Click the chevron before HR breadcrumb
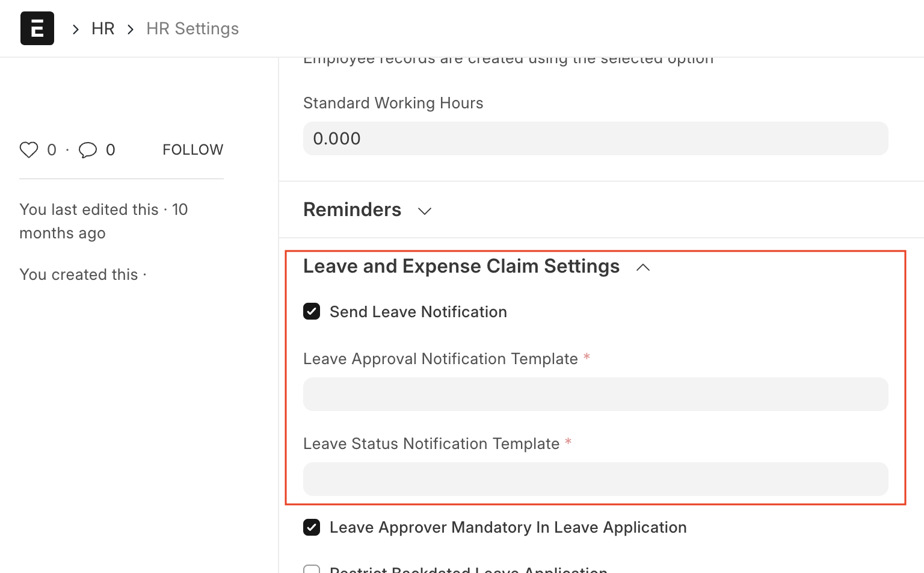This screenshot has width=924, height=573. [x=76, y=29]
